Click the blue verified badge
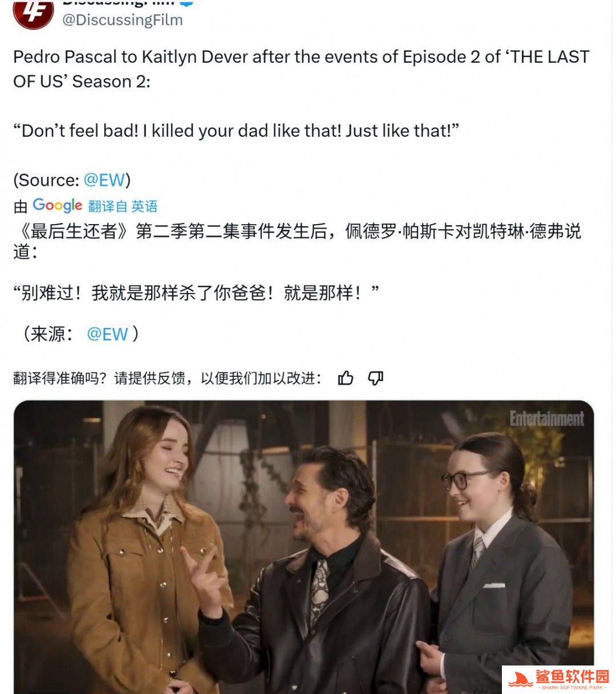The height and width of the screenshot is (694, 616). point(187,3)
